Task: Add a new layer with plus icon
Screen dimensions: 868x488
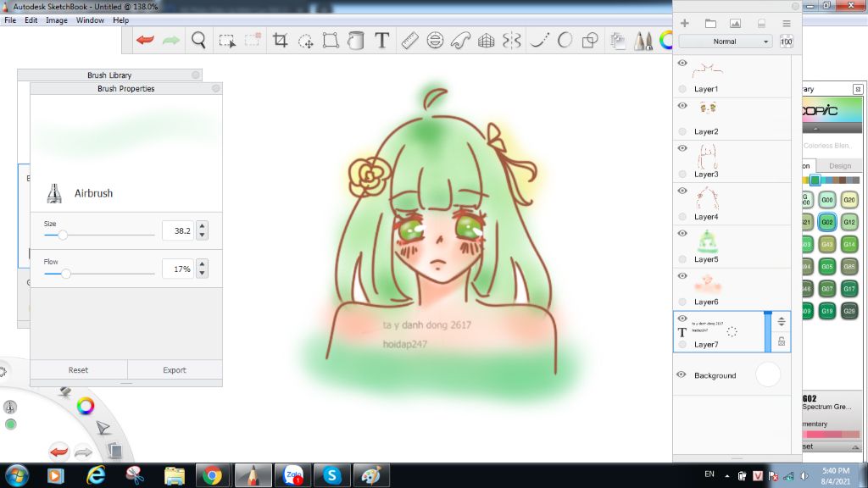Action: point(685,23)
